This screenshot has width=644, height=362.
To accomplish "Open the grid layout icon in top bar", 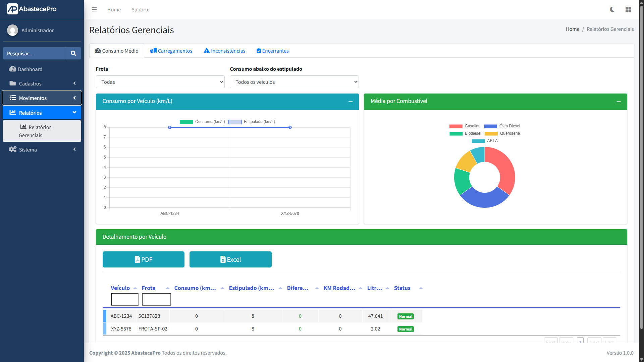I will coord(628,9).
